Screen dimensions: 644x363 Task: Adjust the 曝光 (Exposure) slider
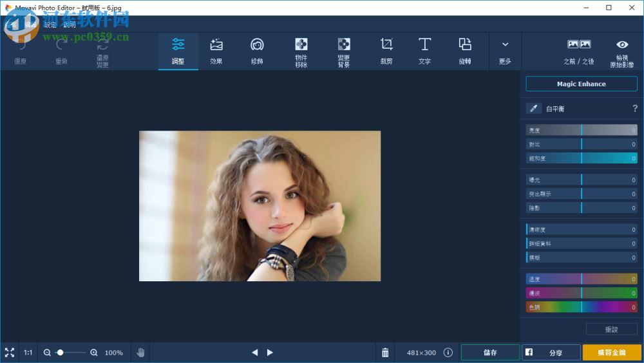point(582,180)
